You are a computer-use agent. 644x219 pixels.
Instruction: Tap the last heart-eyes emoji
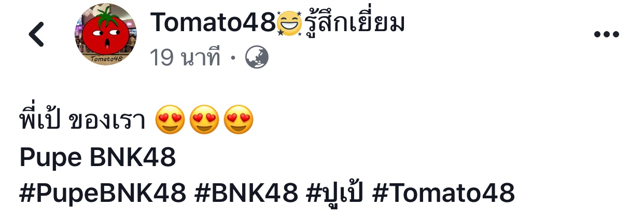(x=239, y=120)
